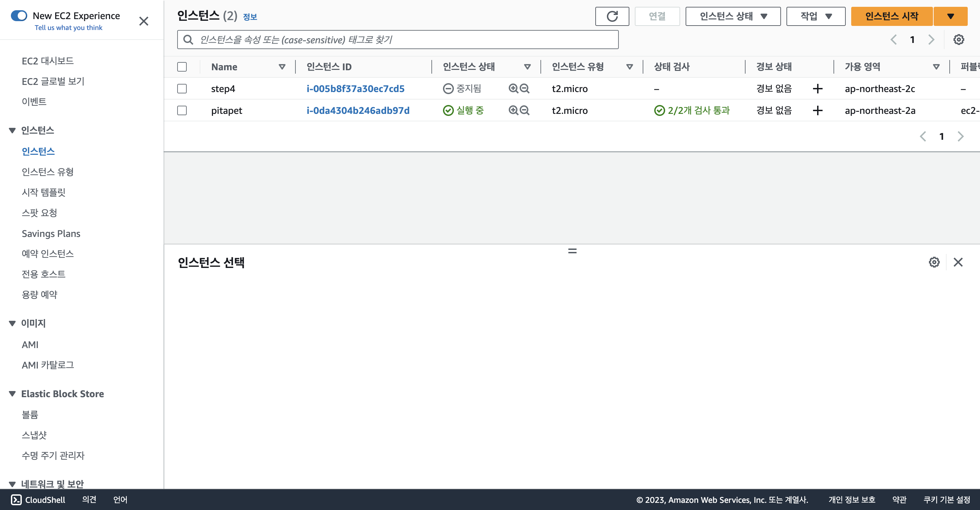
Task: Click next page arrow below the table
Action: tap(960, 137)
